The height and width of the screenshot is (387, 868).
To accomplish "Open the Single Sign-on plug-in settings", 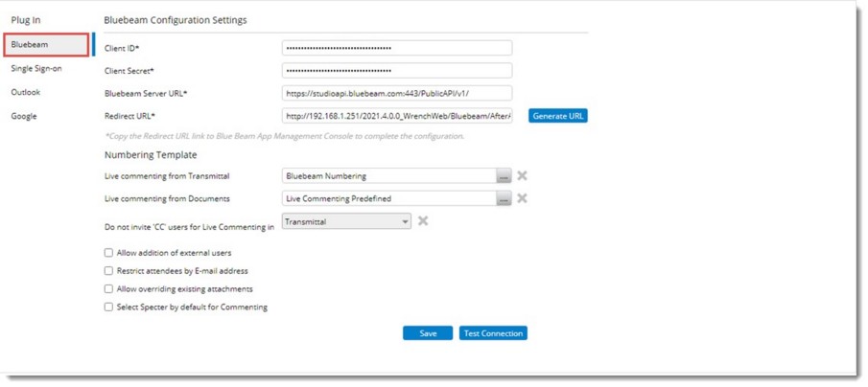I will point(36,69).
